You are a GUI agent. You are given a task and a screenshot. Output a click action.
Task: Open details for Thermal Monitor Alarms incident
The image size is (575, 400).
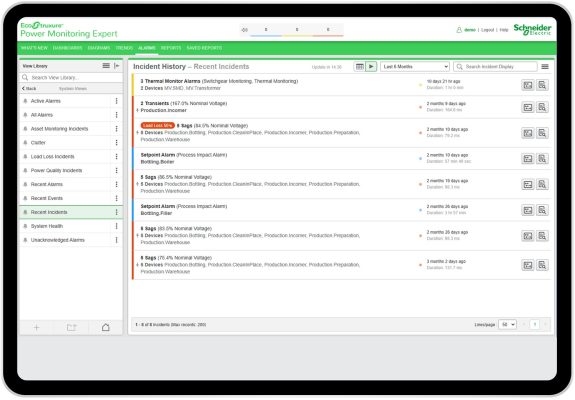[528, 85]
